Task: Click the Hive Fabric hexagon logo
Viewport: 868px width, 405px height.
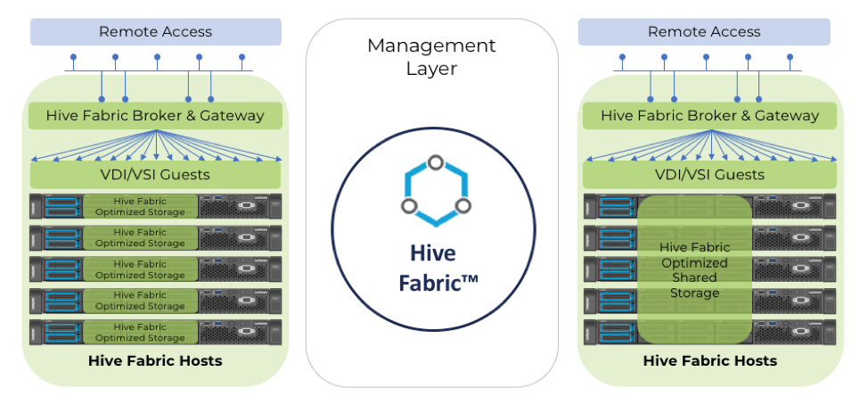Action: point(436,191)
